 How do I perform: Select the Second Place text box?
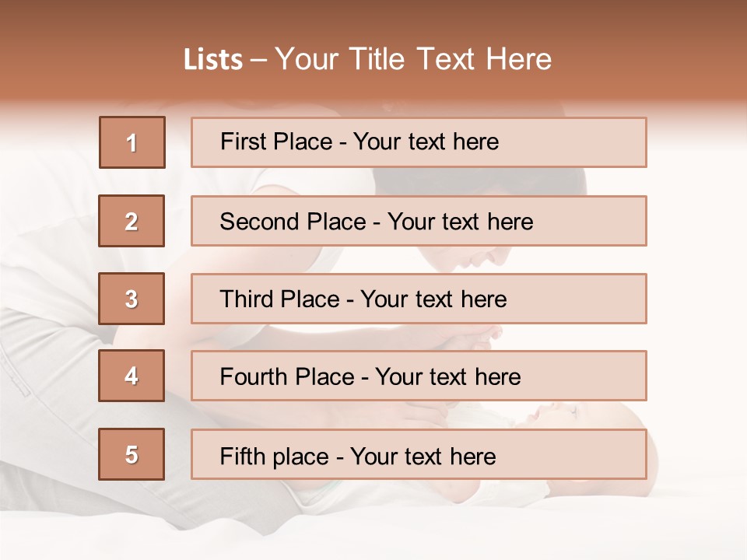coord(419,221)
